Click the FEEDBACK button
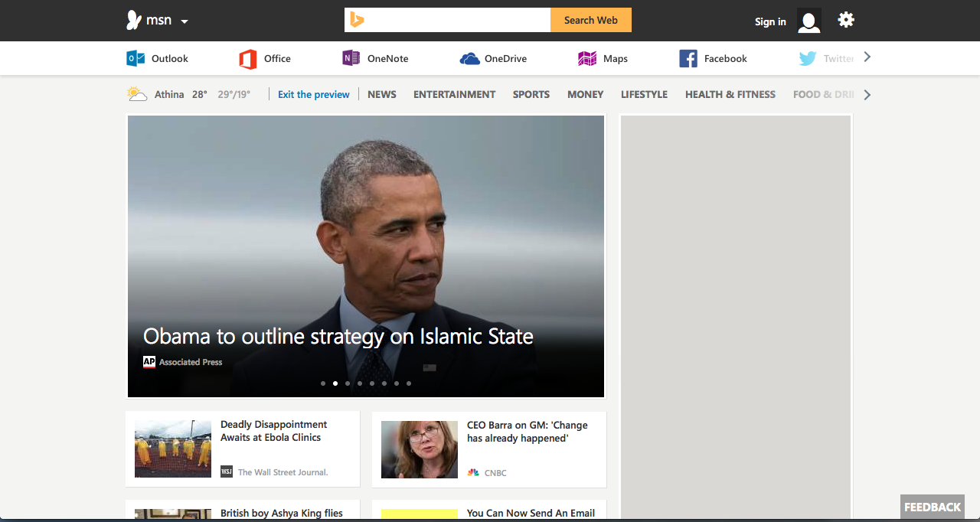This screenshot has height=522, width=980. (933, 507)
